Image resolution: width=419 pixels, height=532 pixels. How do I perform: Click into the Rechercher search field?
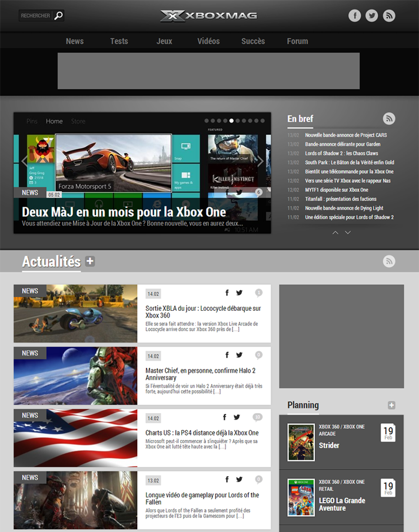pyautogui.click(x=36, y=16)
